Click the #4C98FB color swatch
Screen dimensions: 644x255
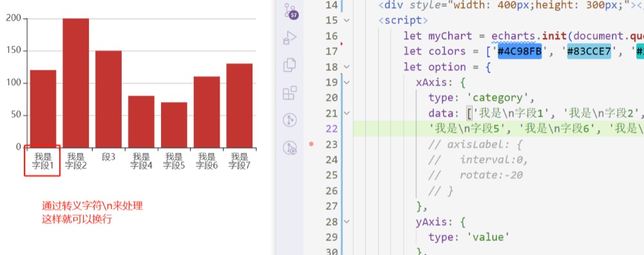520,52
